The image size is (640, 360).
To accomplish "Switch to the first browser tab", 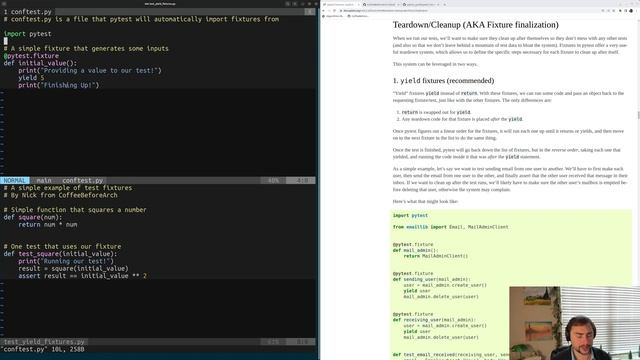I will 340,4.
